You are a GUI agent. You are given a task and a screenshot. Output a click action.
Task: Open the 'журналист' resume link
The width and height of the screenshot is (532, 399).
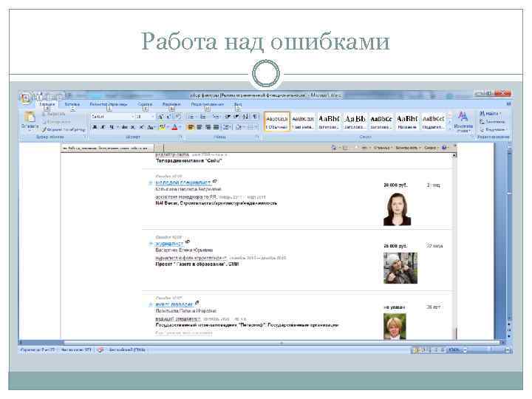169,244
